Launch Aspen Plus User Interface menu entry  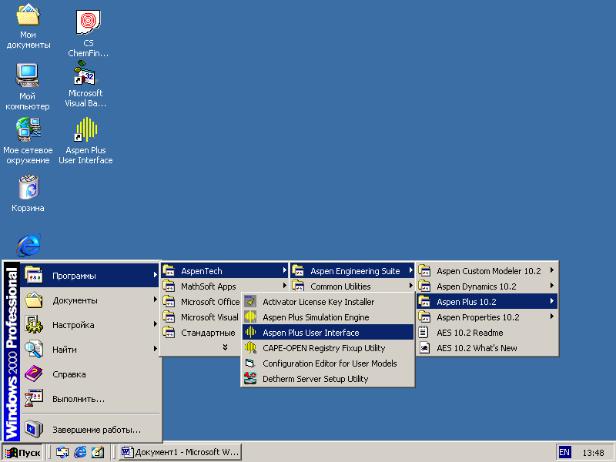(328, 332)
